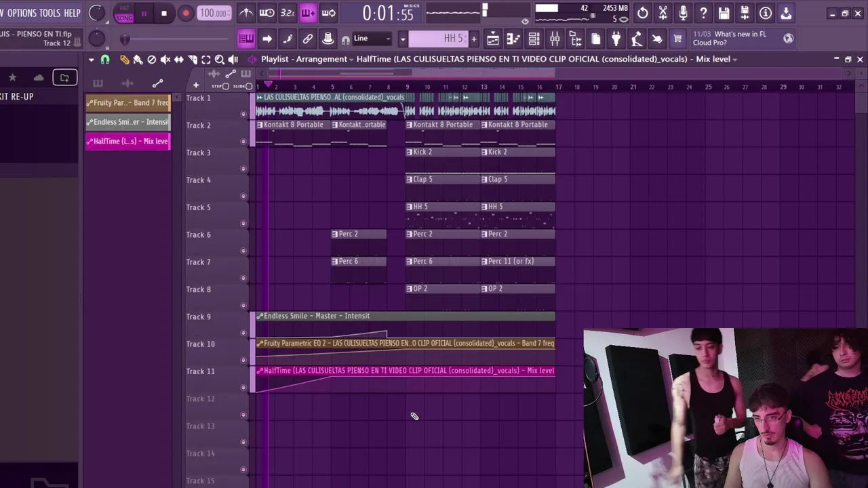This screenshot has height=488, width=868.
Task: Toggle the loop recording icon
Action: pos(328,13)
